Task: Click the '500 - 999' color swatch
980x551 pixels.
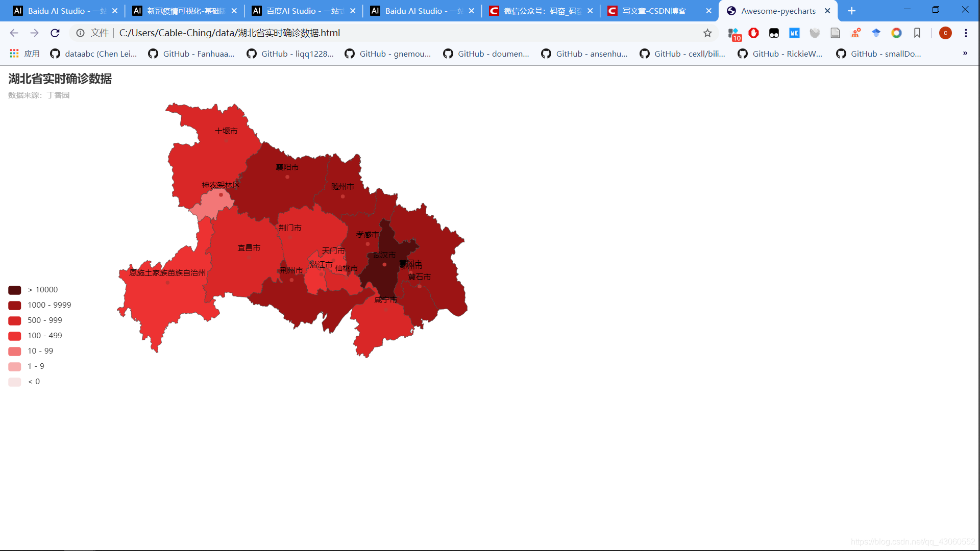Action: pos(15,320)
